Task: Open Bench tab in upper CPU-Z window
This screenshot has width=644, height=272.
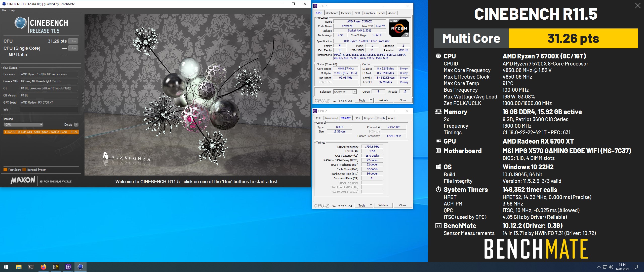Action: [381, 13]
